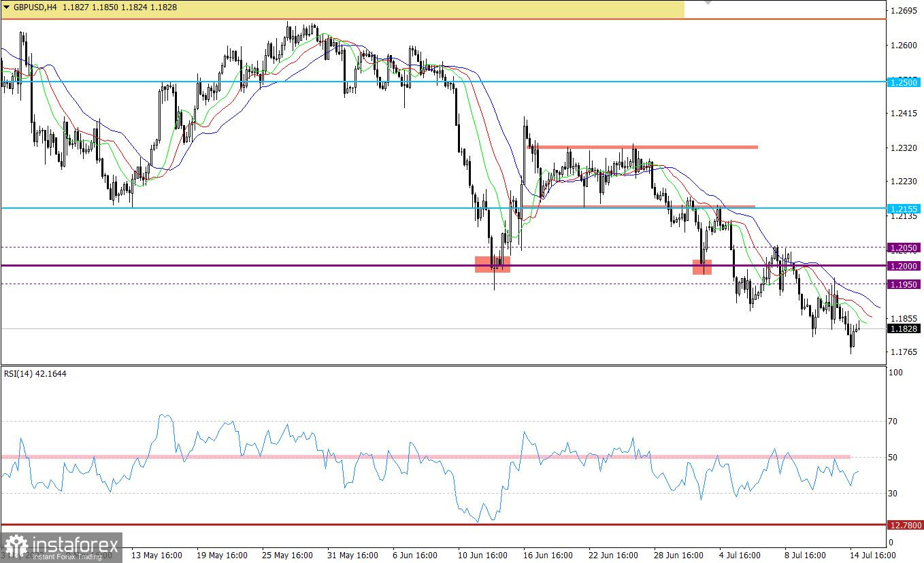
Task: Click the 12.7800 red level tag
Action: (x=905, y=525)
